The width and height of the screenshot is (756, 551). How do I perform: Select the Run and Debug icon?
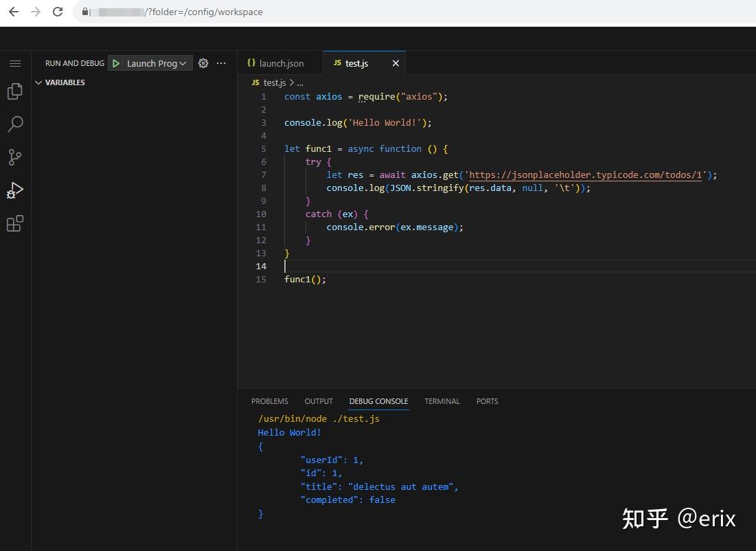pos(15,190)
